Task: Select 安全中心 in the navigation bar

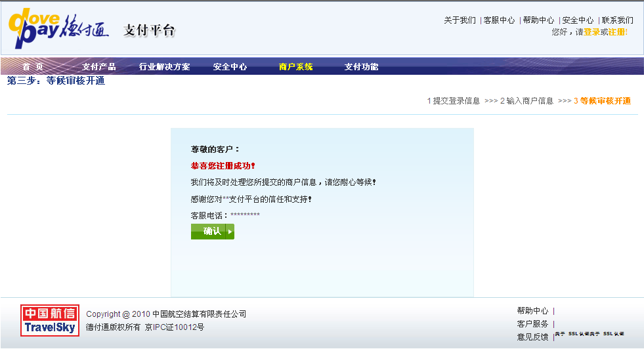Action: [230, 67]
